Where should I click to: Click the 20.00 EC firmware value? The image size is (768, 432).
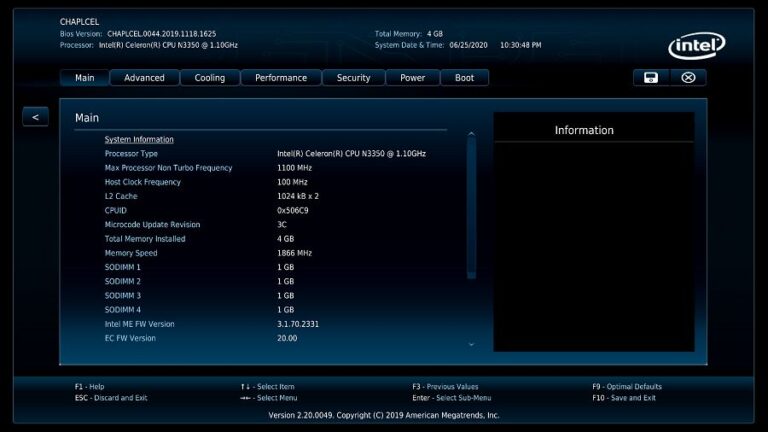[x=287, y=338]
